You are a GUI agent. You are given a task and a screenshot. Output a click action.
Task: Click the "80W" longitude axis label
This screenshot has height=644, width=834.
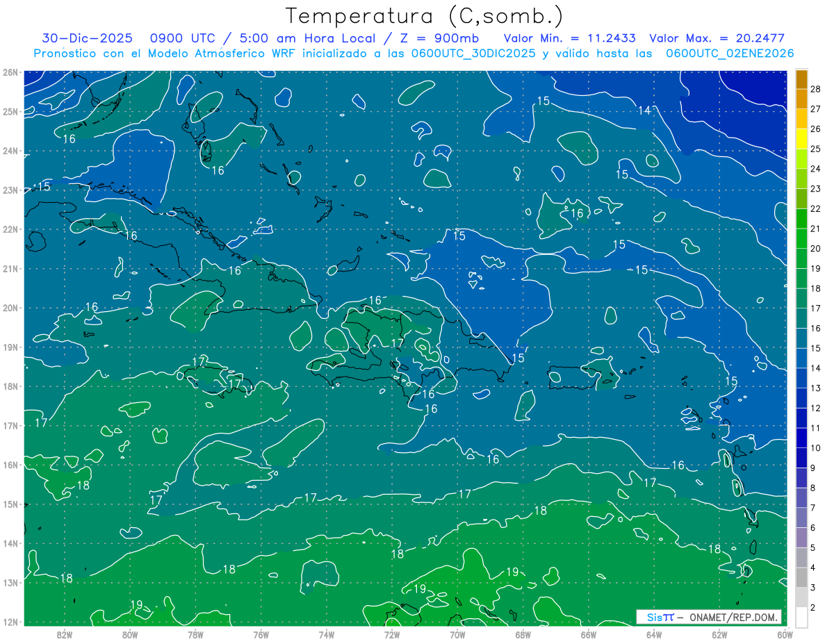(x=130, y=634)
